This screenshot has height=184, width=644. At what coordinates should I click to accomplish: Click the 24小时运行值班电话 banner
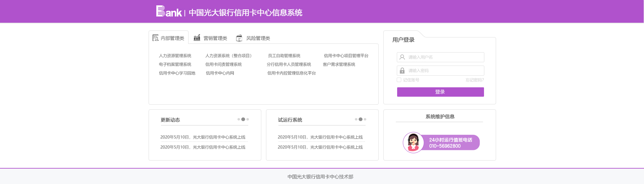441,143
